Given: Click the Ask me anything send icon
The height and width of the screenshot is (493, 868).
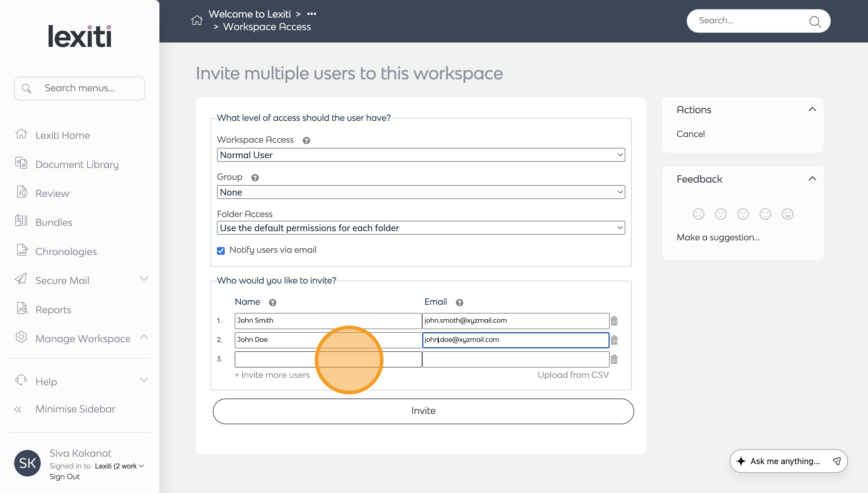Looking at the screenshot, I should click(x=836, y=461).
